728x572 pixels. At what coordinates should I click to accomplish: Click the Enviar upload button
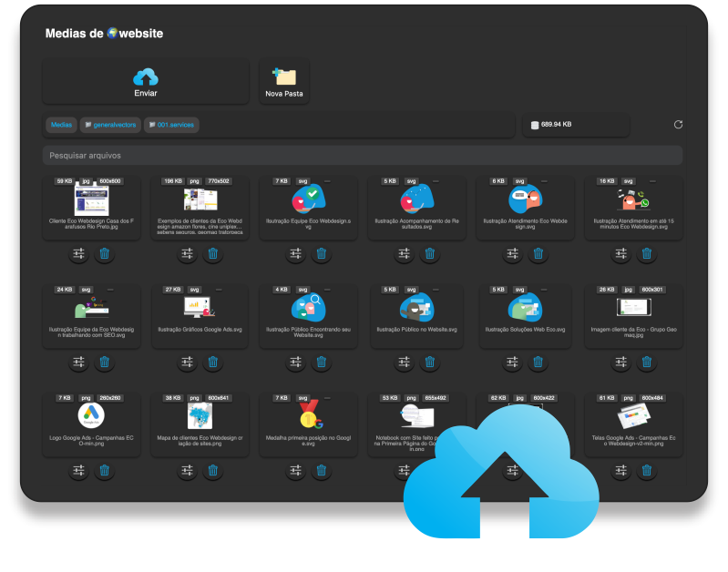146,82
